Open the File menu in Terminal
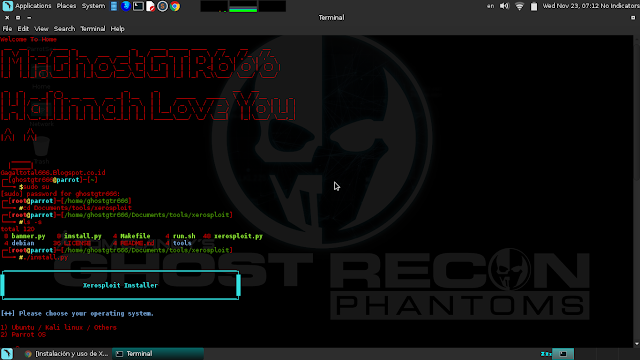The image size is (640, 360). pyautogui.click(x=7, y=29)
